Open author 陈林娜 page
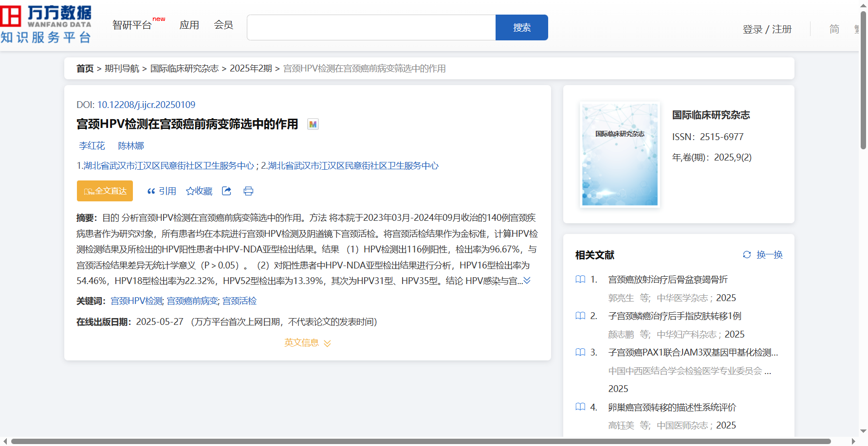Image resolution: width=868 pixels, height=446 pixels. [131, 145]
